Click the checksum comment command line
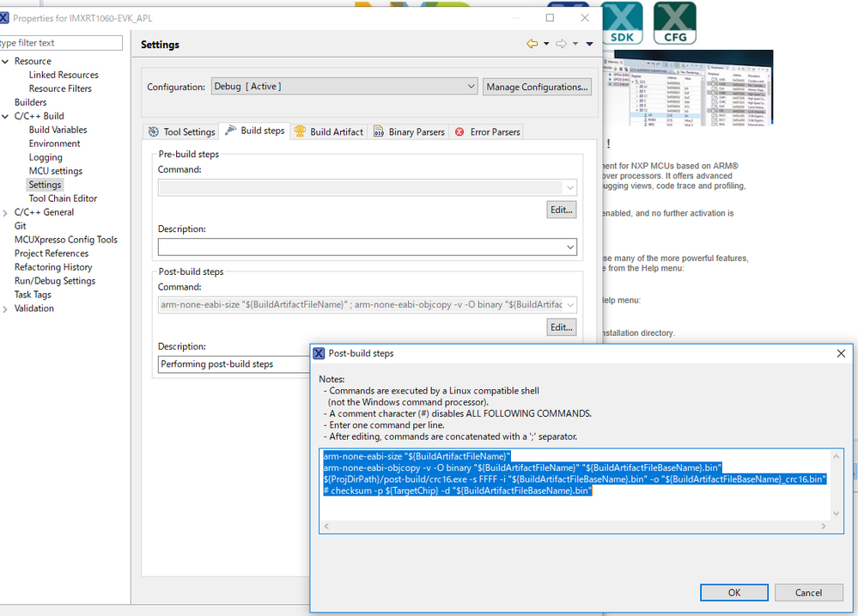 (458, 491)
